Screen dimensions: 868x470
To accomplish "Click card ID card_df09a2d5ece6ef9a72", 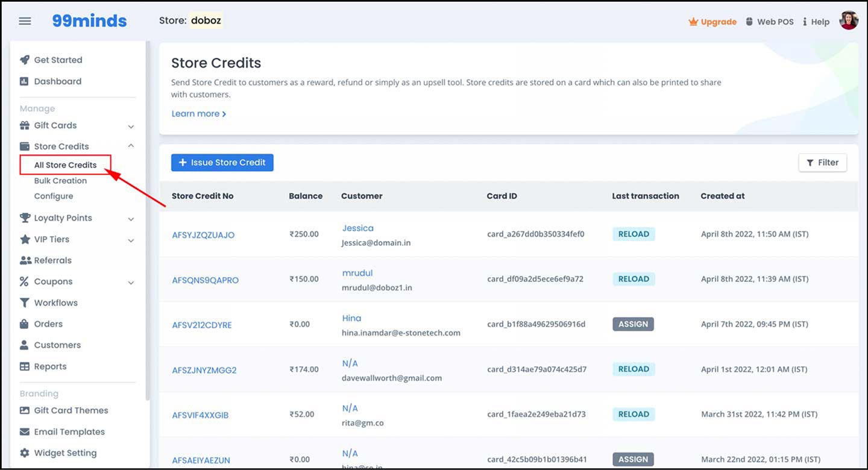I will 535,279.
